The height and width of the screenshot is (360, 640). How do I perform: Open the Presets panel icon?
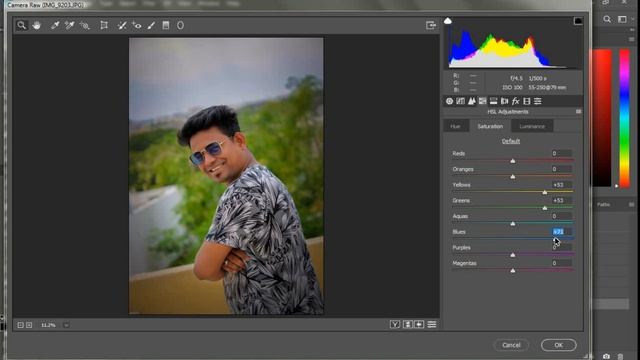click(538, 101)
